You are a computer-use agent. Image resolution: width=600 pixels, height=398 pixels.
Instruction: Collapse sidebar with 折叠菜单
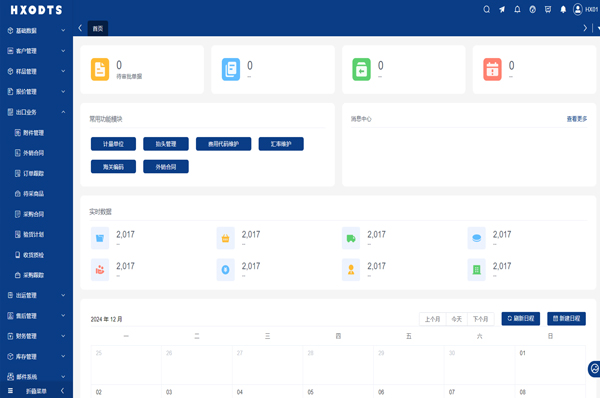(x=36, y=391)
